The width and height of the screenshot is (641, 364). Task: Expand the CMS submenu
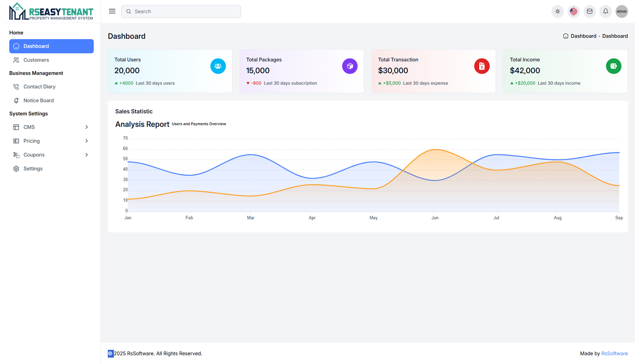click(51, 127)
